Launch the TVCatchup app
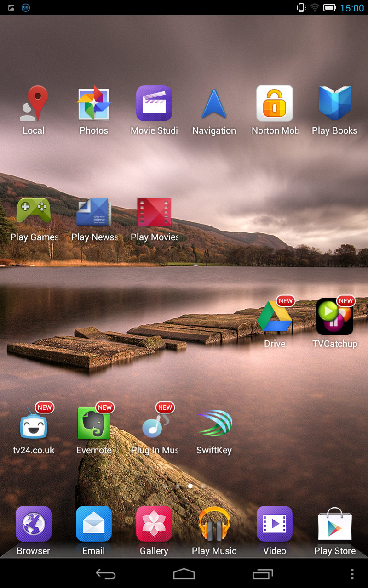This screenshot has width=368, height=588. [x=335, y=317]
